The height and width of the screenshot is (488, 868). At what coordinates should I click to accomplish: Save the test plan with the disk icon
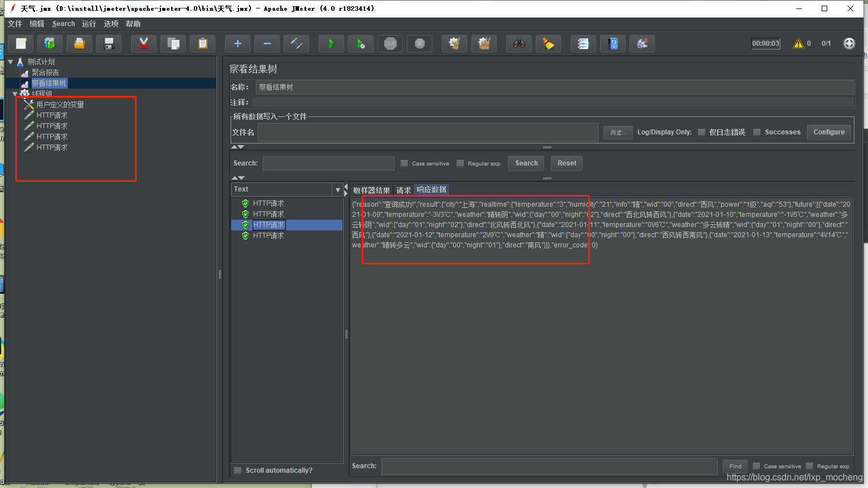(109, 43)
